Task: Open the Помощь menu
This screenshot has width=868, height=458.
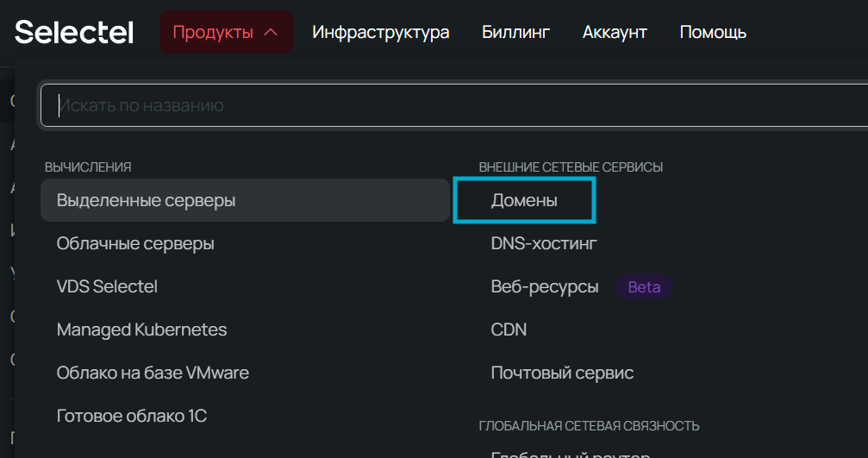Action: (x=713, y=32)
